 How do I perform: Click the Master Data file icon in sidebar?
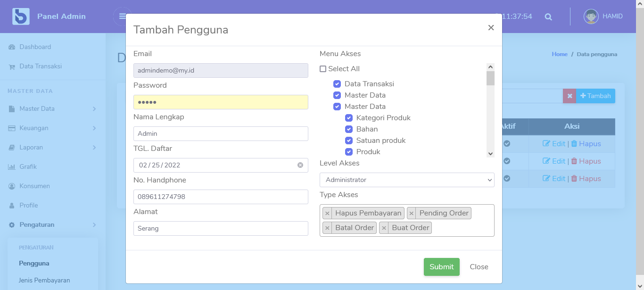point(12,109)
